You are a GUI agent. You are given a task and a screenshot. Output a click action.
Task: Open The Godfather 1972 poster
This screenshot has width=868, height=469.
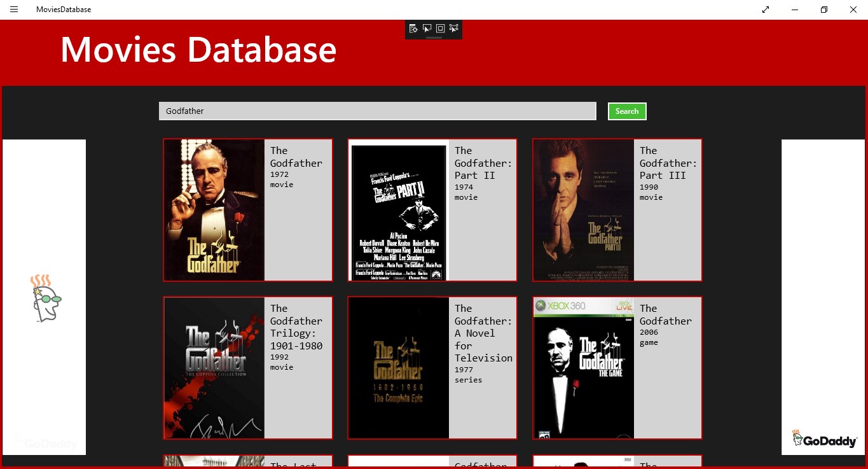[x=214, y=210]
